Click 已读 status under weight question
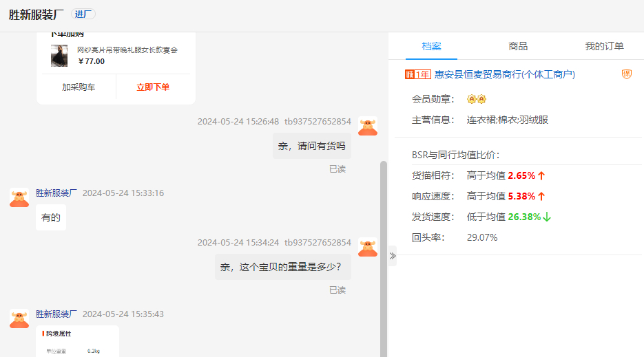Image resolution: width=644 pixels, height=357 pixels. pyautogui.click(x=337, y=290)
